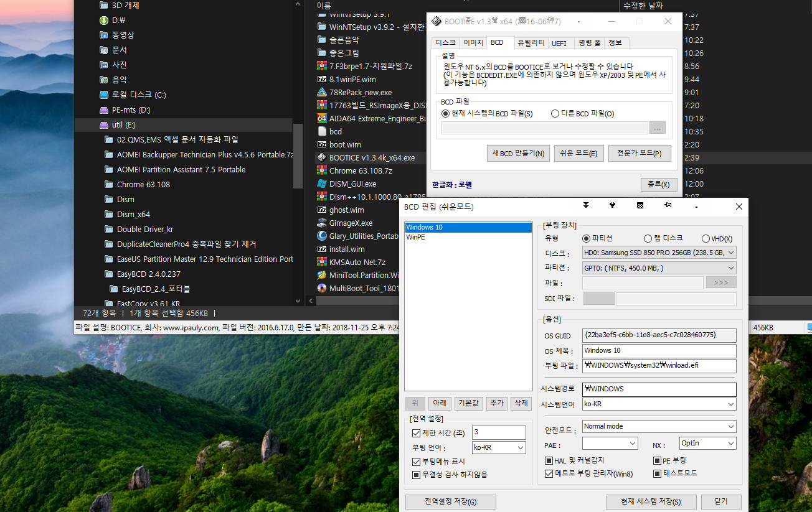Image resolution: width=812 pixels, height=512 pixels.
Task: Click the double-down-arrow icon in BCD 편집 title bar
Action: click(585, 205)
